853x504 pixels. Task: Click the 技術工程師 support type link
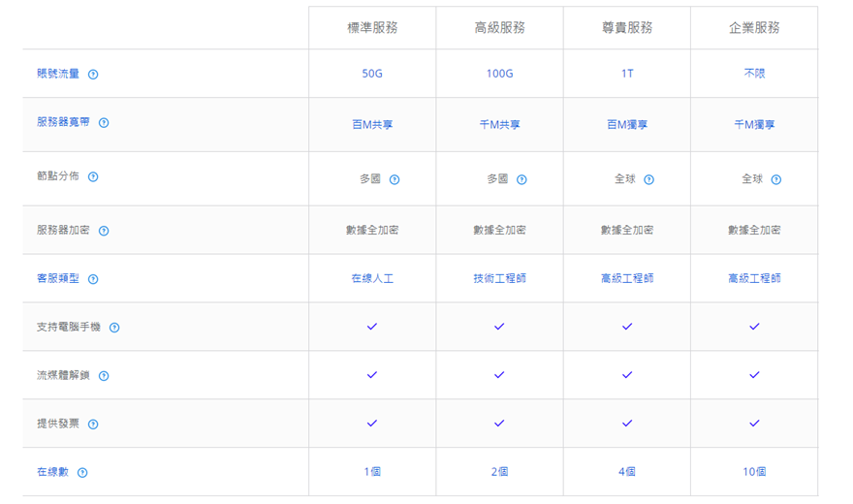[499, 278]
